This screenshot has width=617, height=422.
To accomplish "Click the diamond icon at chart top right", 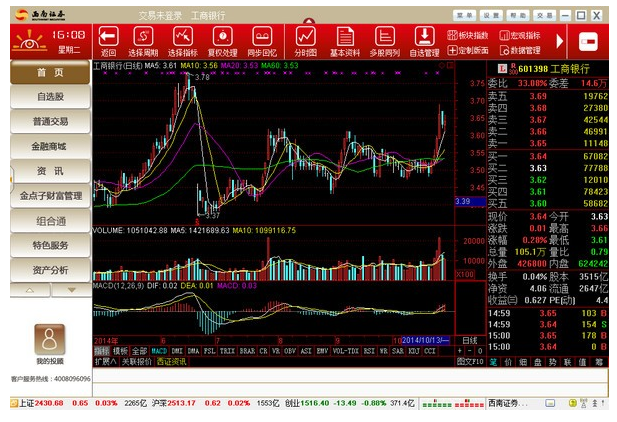I will pyautogui.click(x=442, y=65).
